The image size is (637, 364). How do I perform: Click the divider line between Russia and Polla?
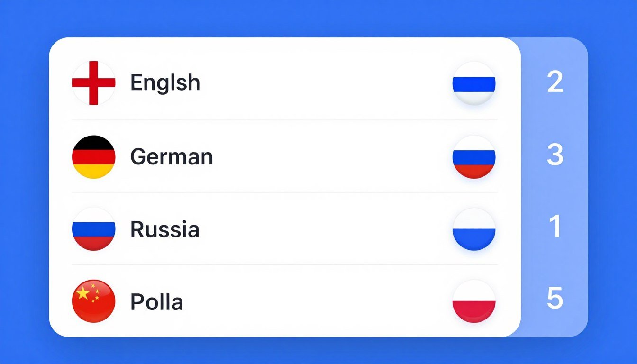pyautogui.click(x=284, y=265)
